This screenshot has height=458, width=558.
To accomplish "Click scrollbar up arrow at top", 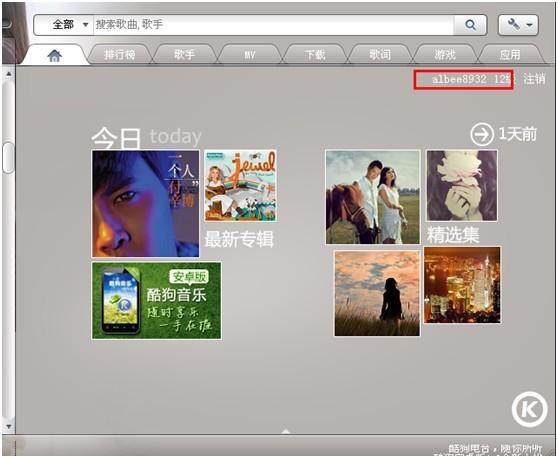I will (9, 74).
